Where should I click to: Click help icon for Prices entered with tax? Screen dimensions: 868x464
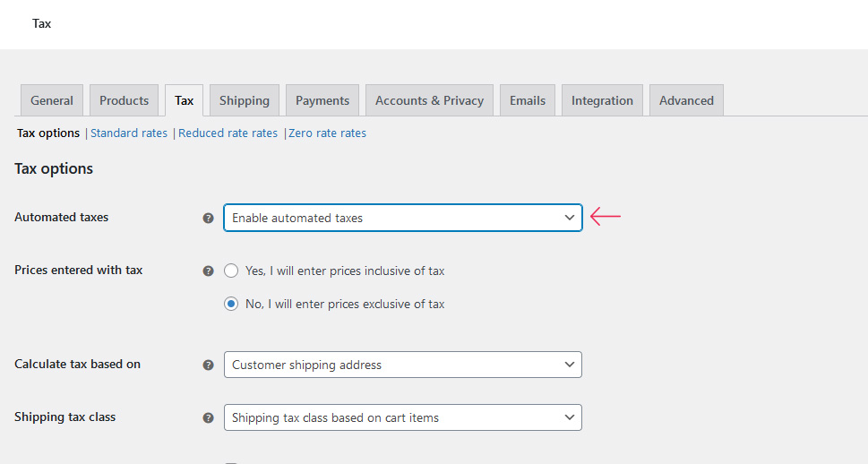[x=208, y=271]
